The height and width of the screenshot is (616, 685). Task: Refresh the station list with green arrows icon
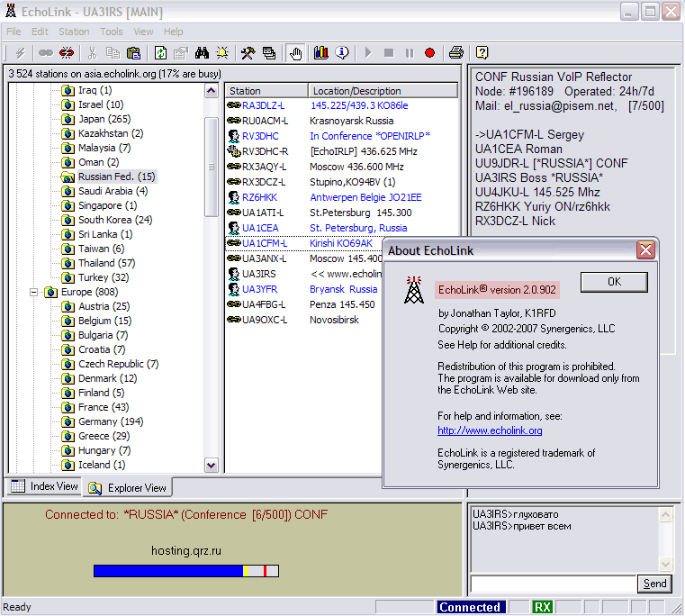(160, 53)
